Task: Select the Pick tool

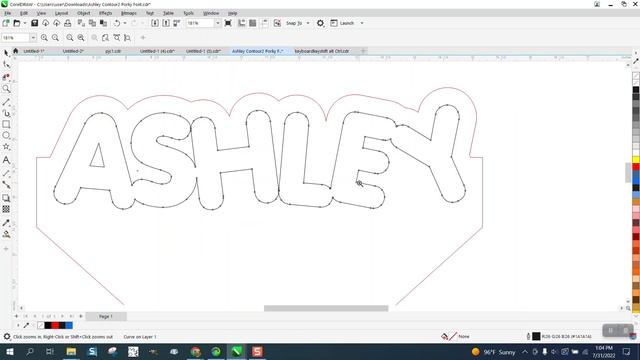Action: pos(6,53)
